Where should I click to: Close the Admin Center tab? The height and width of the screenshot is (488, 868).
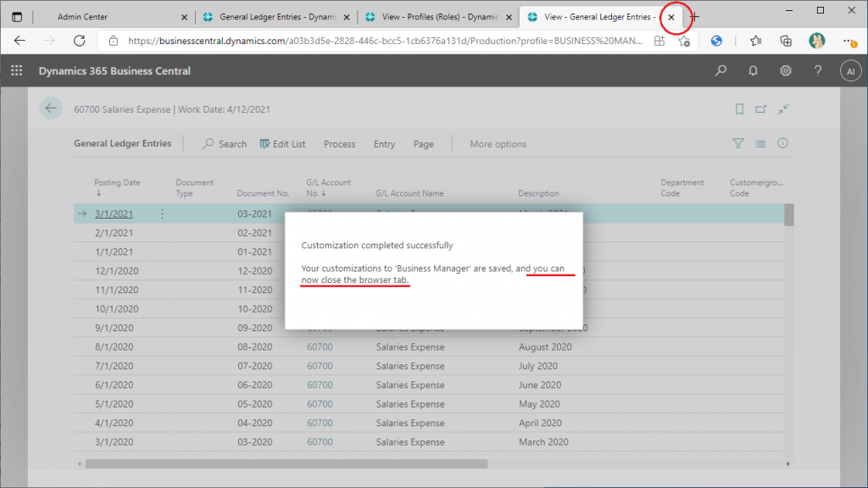tap(184, 17)
